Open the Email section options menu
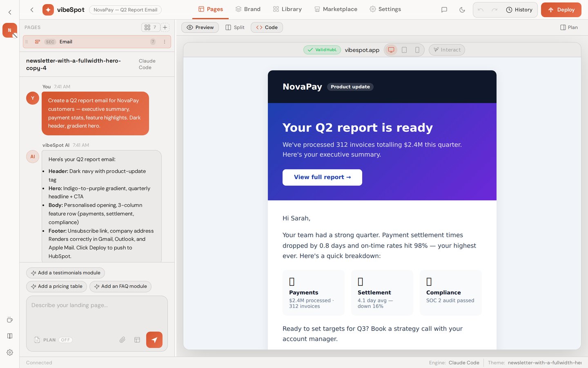The width and height of the screenshot is (588, 368). 165,42
